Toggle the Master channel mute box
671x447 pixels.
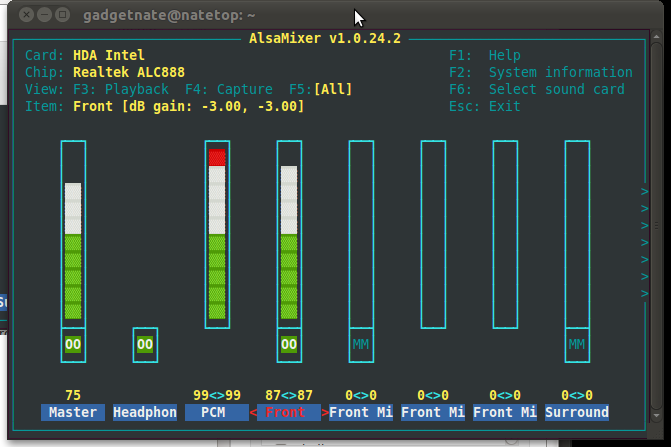[73, 345]
